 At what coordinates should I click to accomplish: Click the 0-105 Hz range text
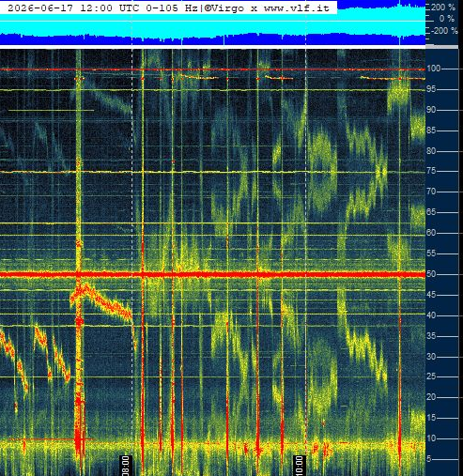click(x=172, y=8)
